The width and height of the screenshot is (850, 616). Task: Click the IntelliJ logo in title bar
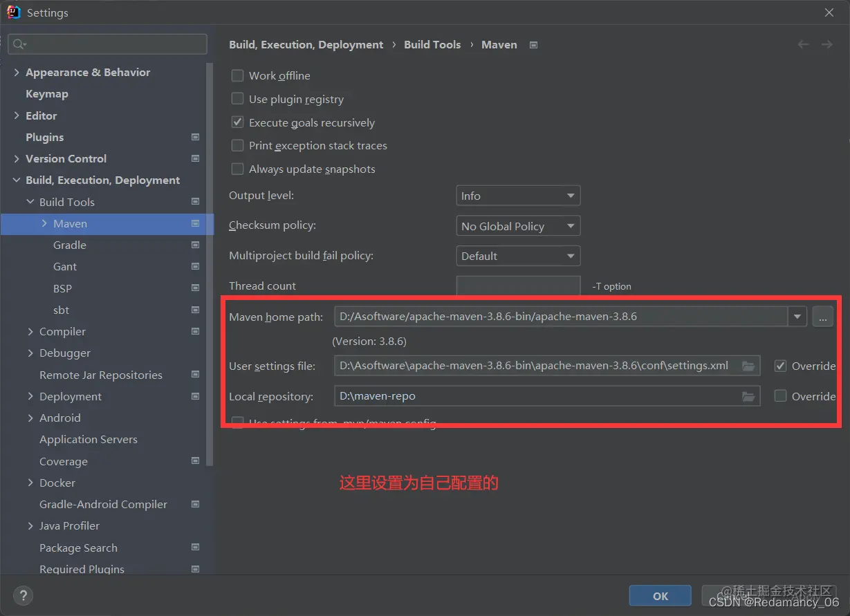(x=13, y=12)
